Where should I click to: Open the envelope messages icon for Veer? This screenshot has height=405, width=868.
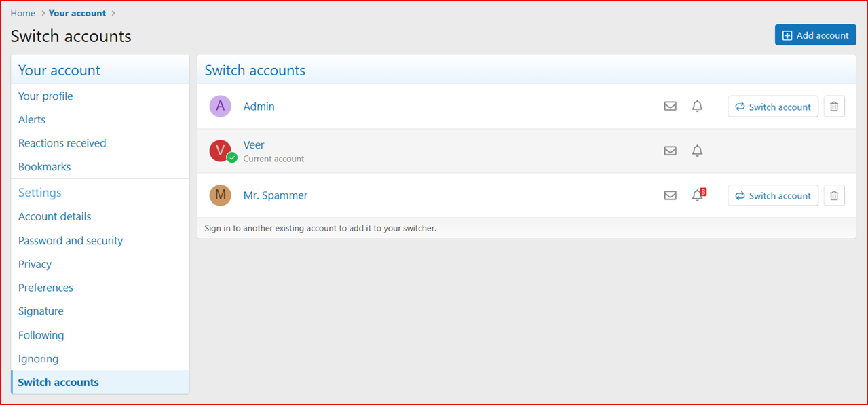pos(670,151)
